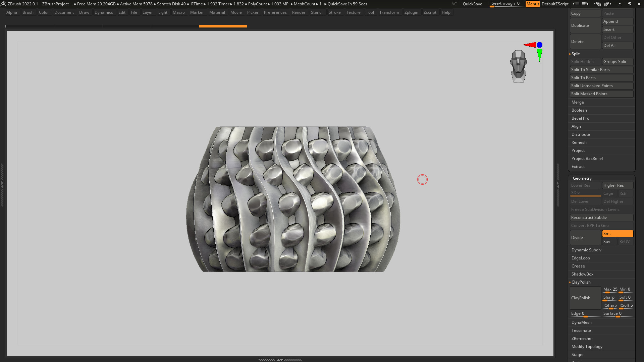This screenshot has height=362, width=644.
Task: Click the ClayPolish apply button
Action: (x=586, y=298)
